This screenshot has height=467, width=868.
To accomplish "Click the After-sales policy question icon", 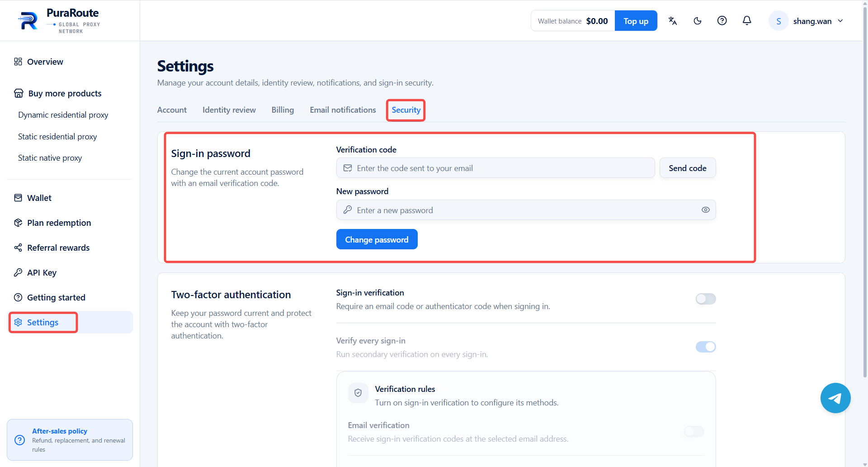I will click(x=20, y=440).
